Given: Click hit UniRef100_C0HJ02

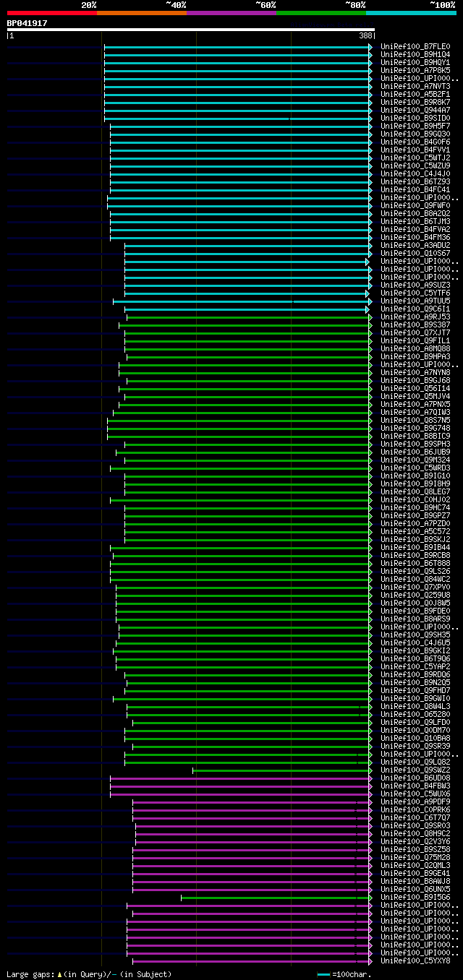Looking at the screenshot, I should click(x=415, y=500).
